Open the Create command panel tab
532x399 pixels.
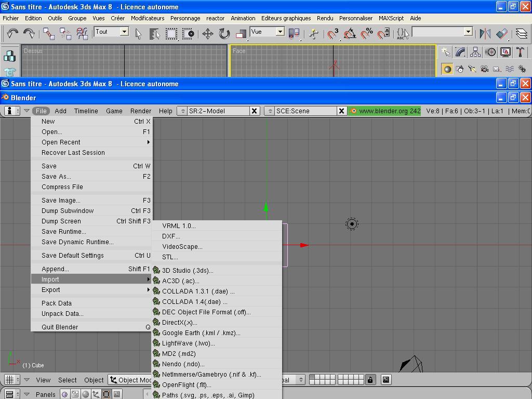[x=445, y=52]
